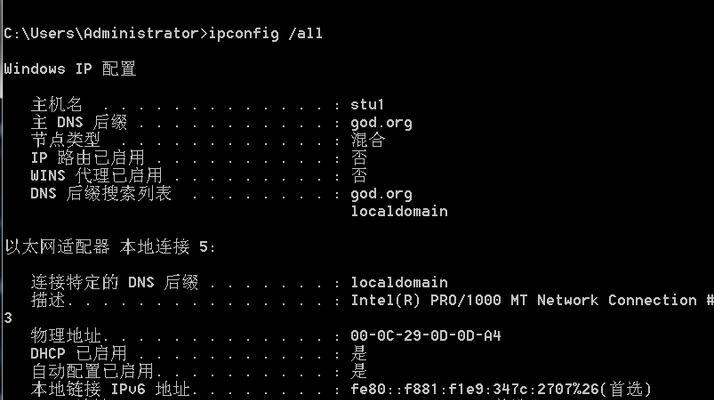Click god.org in DNS suffix search list
The height and width of the screenshot is (400, 714).
[381, 194]
